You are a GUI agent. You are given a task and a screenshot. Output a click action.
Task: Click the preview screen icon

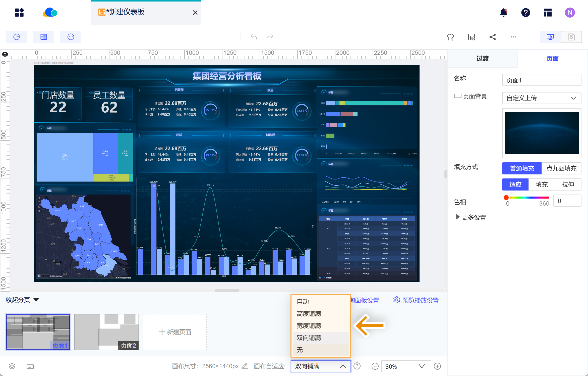point(550,37)
